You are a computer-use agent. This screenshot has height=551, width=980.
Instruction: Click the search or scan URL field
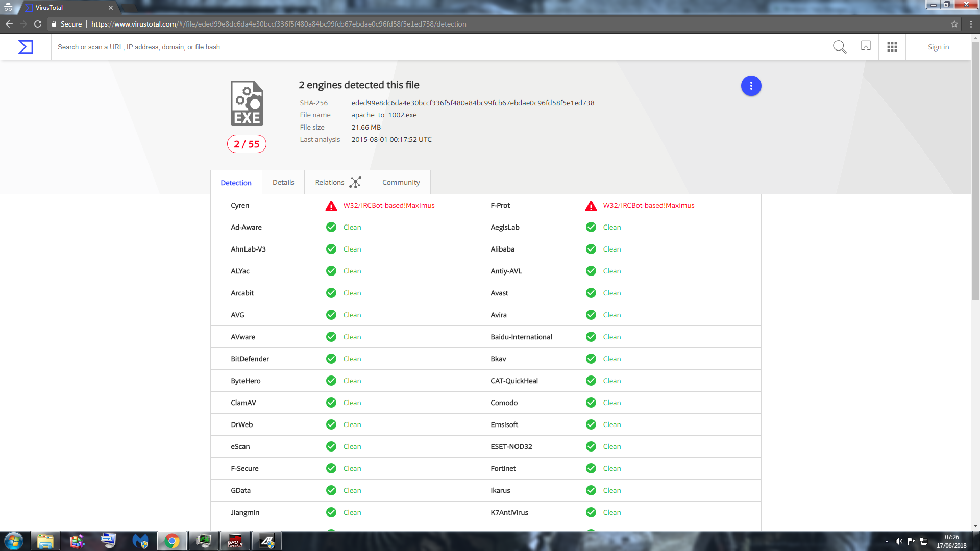(x=439, y=47)
